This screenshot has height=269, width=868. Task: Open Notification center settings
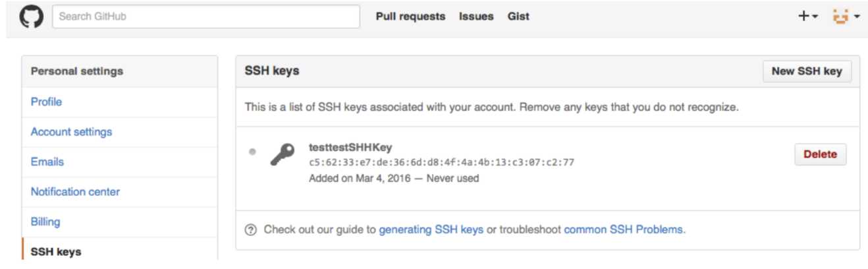click(75, 192)
